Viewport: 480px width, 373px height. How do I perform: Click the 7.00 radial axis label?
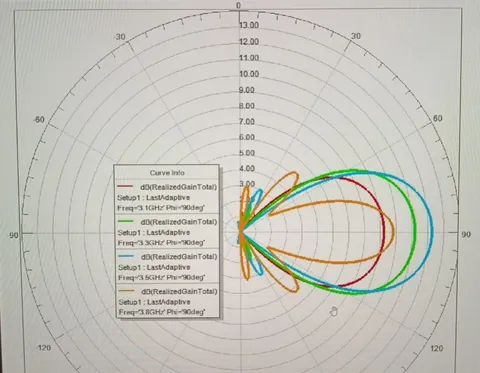click(x=247, y=121)
